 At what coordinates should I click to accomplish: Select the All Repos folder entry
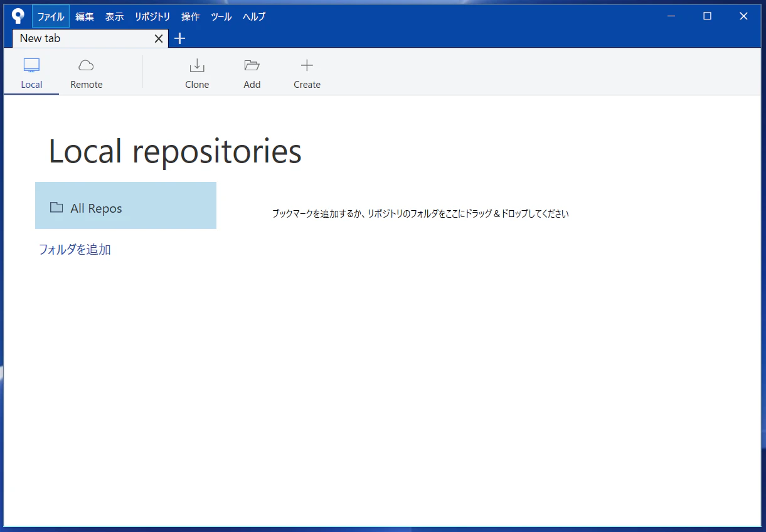[125, 206]
